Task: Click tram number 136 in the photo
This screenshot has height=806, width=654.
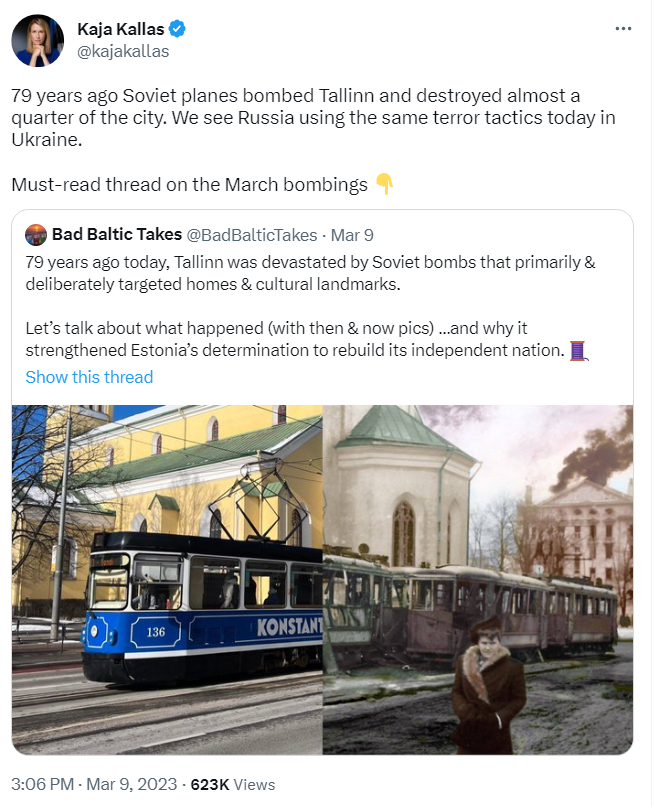Action: 155,632
